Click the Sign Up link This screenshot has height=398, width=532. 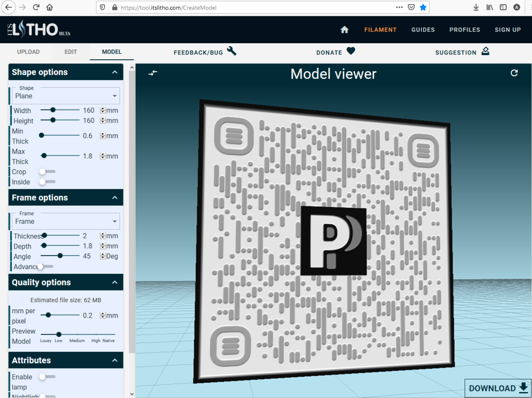click(x=508, y=30)
